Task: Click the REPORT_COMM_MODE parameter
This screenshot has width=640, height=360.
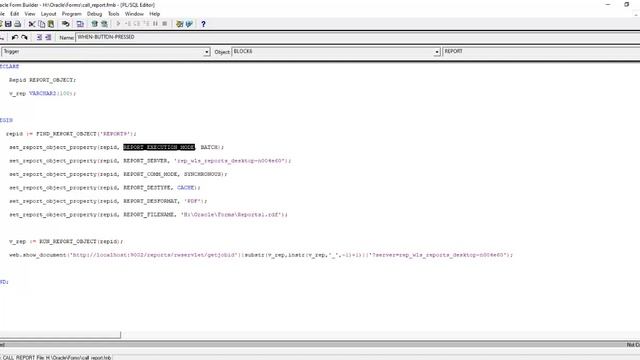Action: (150, 174)
